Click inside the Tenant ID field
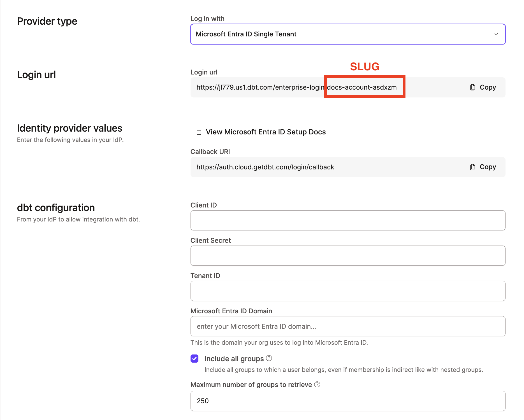 (x=347, y=291)
